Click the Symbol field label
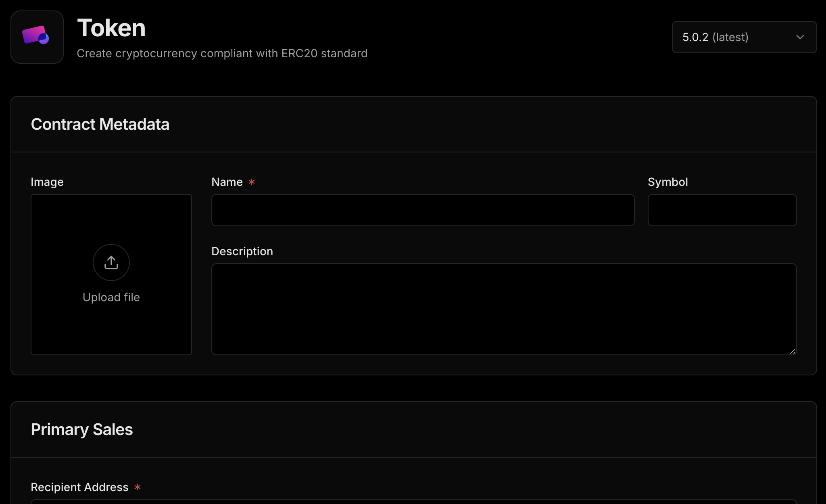This screenshot has height=504, width=826. tap(667, 182)
